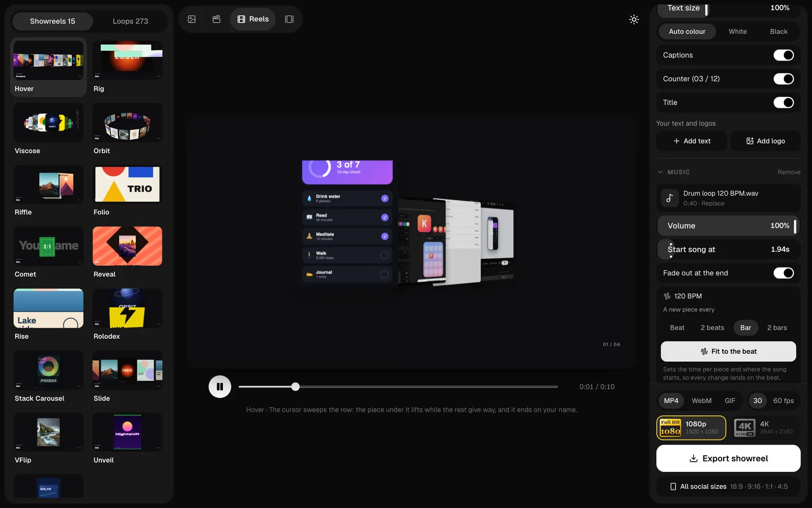The width and height of the screenshot is (812, 508).
Task: Turn off Fade out at the end
Action: (x=784, y=273)
